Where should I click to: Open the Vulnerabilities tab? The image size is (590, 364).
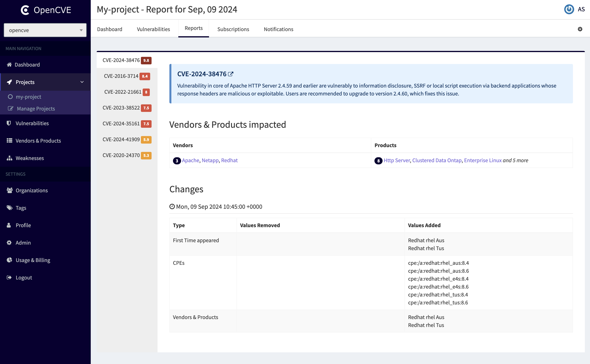(x=153, y=29)
